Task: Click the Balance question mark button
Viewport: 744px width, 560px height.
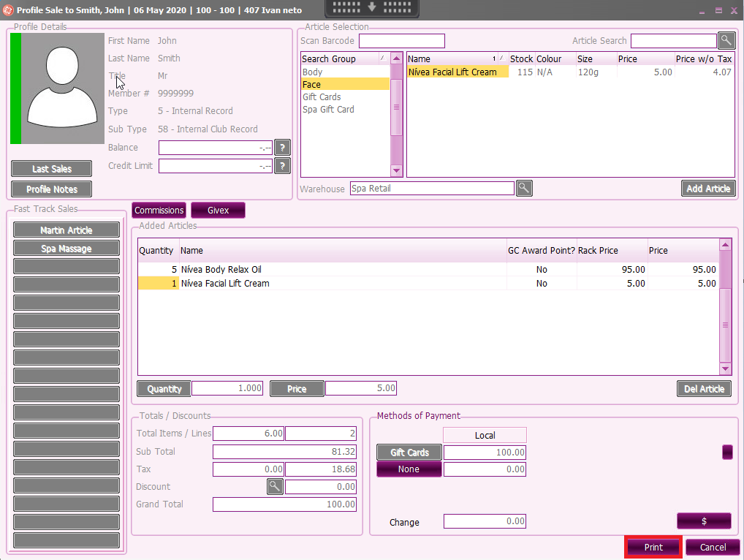Action: pyautogui.click(x=282, y=148)
